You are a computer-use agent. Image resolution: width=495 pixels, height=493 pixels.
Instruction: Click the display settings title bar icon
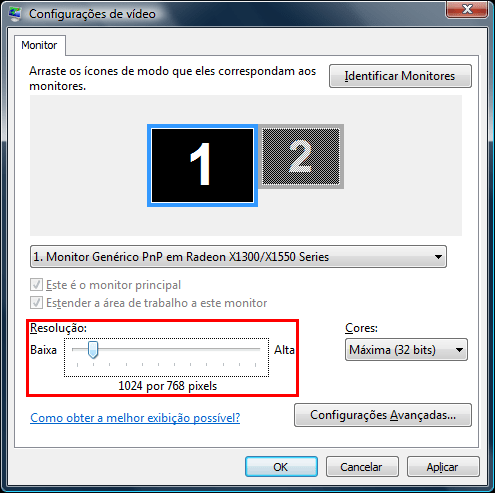(x=14, y=14)
